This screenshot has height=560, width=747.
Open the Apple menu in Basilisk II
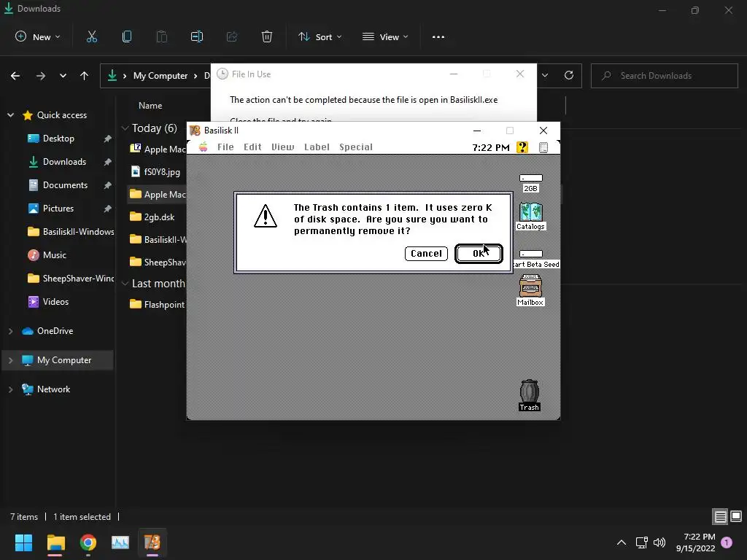pos(203,147)
